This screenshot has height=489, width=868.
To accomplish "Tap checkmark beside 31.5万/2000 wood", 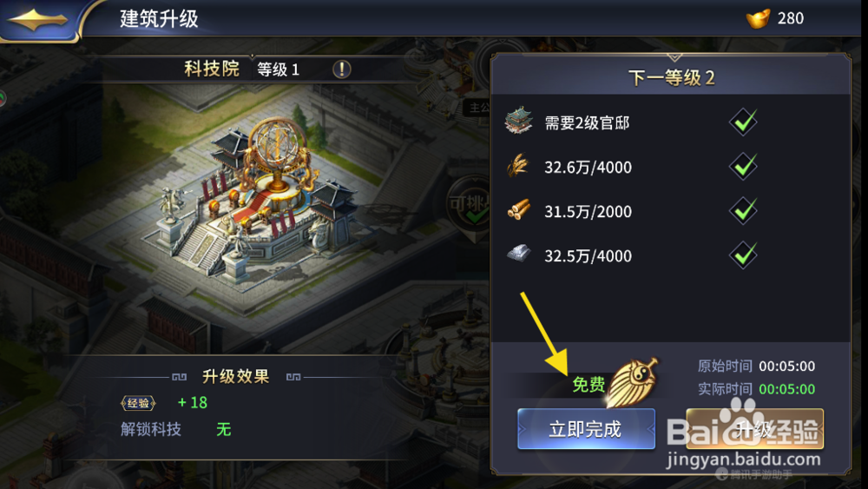I will point(743,210).
